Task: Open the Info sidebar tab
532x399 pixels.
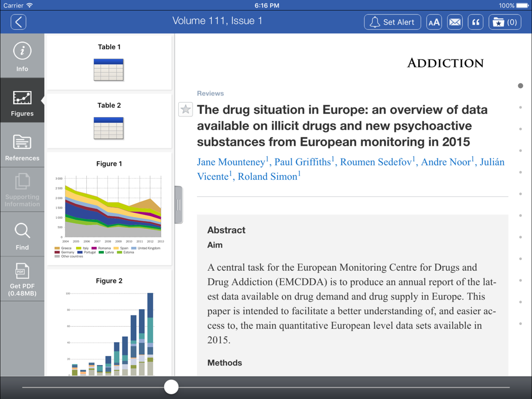Action: click(22, 56)
